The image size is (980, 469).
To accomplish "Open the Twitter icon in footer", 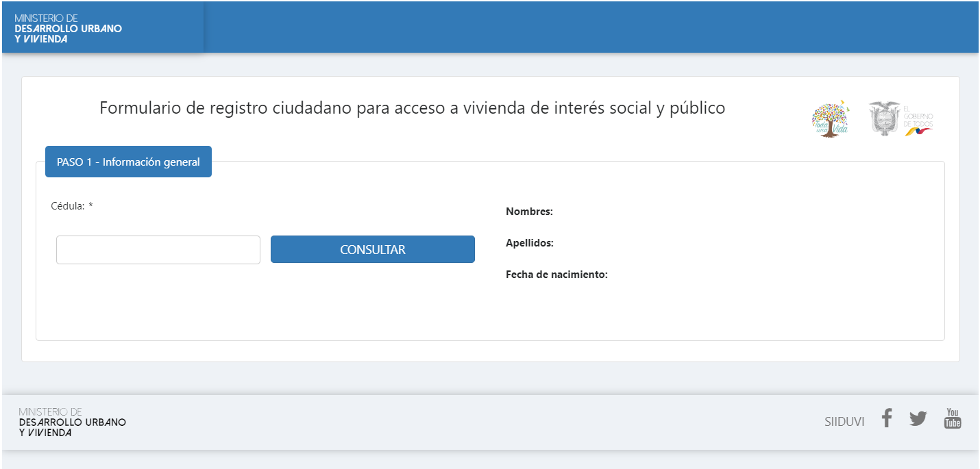I will pos(918,418).
